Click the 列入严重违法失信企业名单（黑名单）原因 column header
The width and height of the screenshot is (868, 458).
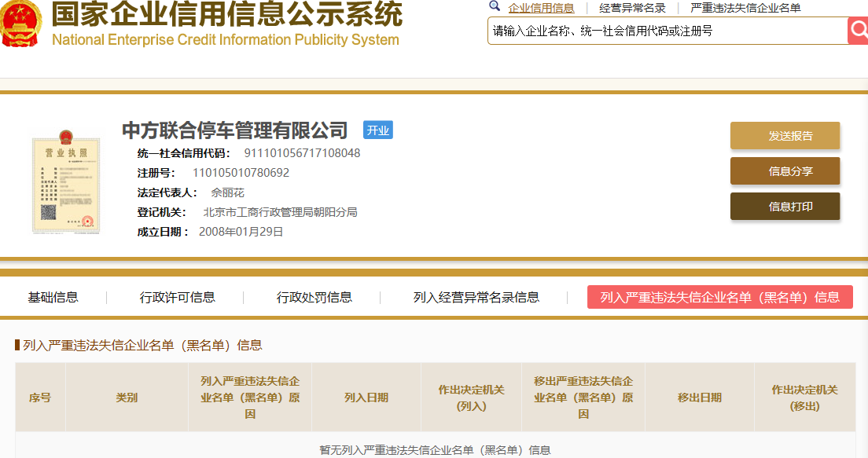(250, 398)
